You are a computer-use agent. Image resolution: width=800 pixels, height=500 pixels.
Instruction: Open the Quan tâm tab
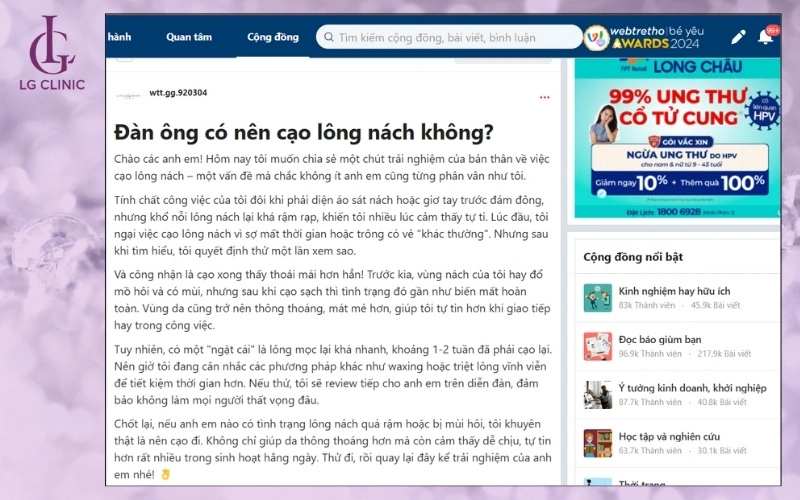(189, 37)
